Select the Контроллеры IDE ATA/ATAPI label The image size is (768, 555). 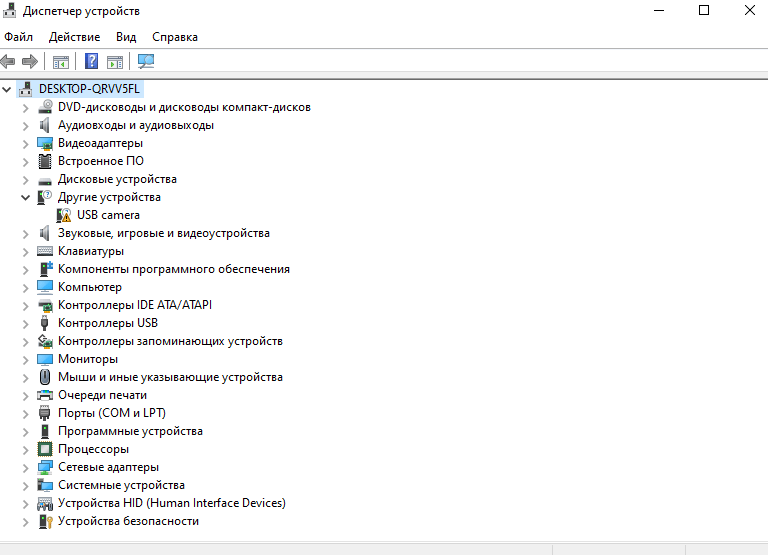pyautogui.click(x=135, y=305)
